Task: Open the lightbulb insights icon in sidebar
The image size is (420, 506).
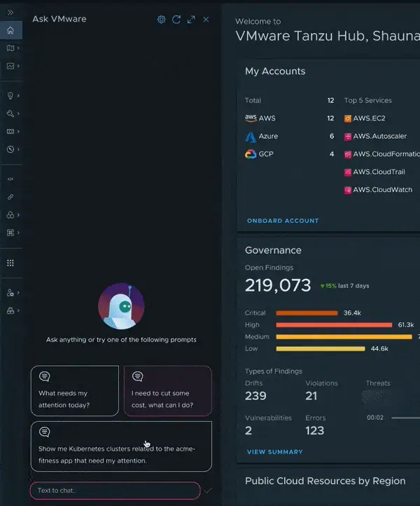Action: pyautogui.click(x=10, y=95)
